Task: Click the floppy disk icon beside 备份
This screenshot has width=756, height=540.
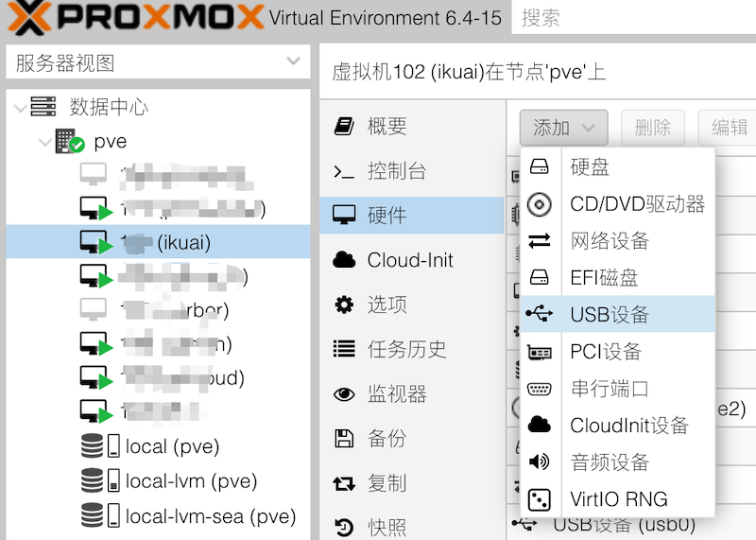Action: click(344, 438)
